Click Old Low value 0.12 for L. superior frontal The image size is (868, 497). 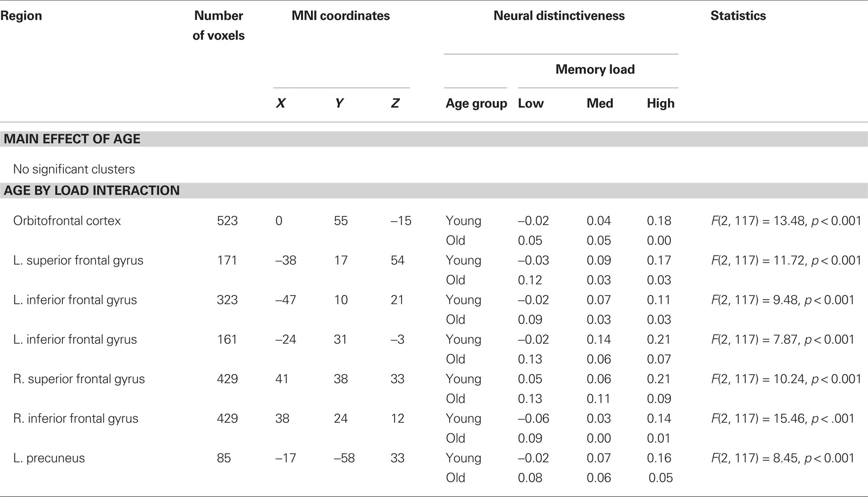tap(530, 280)
